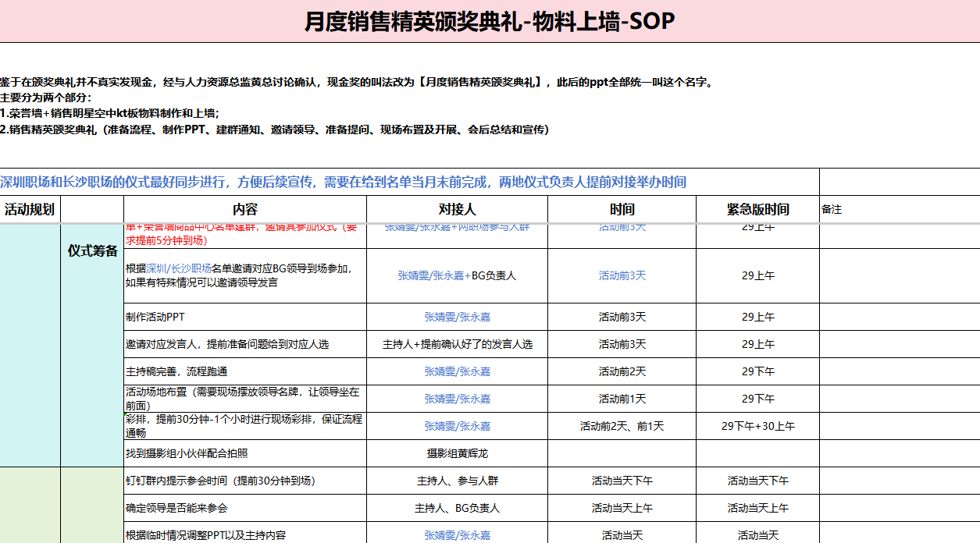The height and width of the screenshot is (543, 980).
Task: Click the 摄影组黄辉龙 contact cell
Action: pos(457,453)
